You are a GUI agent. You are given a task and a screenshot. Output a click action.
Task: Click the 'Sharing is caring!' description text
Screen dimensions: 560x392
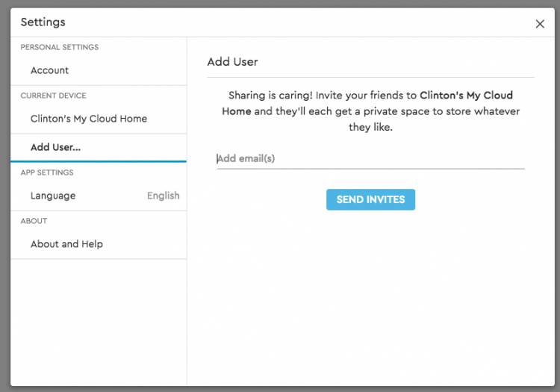(x=370, y=111)
